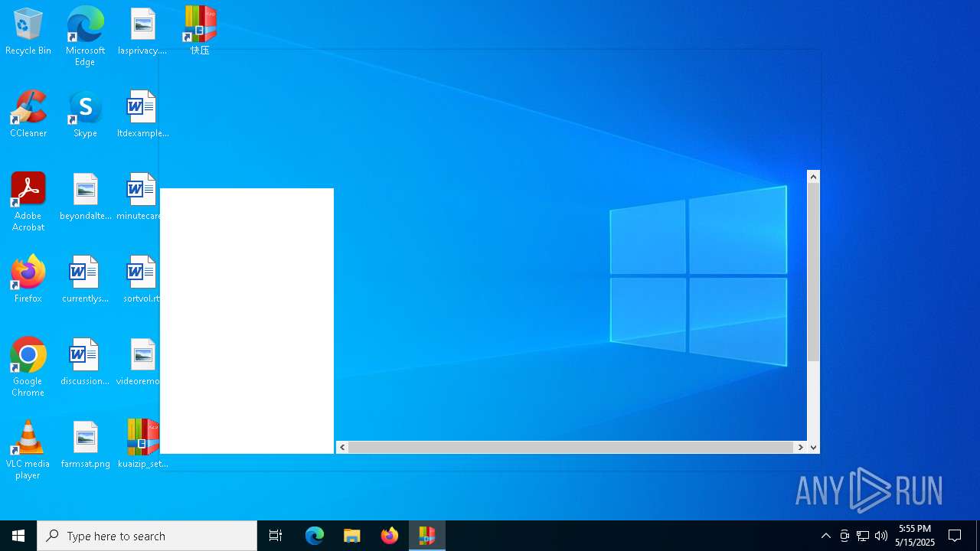
Task: Launch CCleaner from the desktop
Action: coord(28,113)
